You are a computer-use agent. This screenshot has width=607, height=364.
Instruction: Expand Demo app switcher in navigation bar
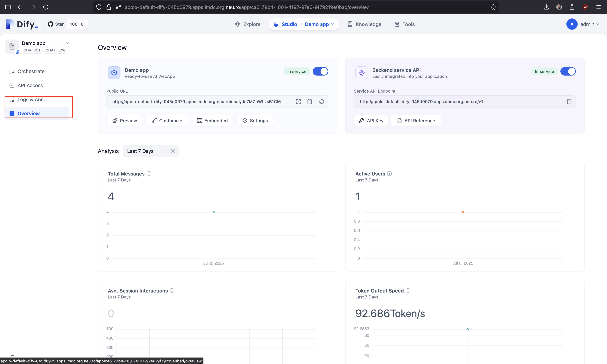319,24
